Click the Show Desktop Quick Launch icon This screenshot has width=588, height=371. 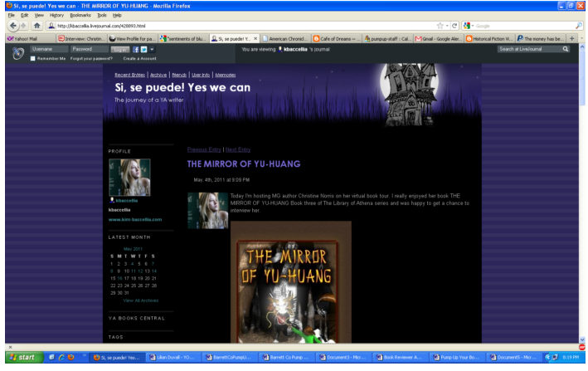pyautogui.click(x=51, y=357)
